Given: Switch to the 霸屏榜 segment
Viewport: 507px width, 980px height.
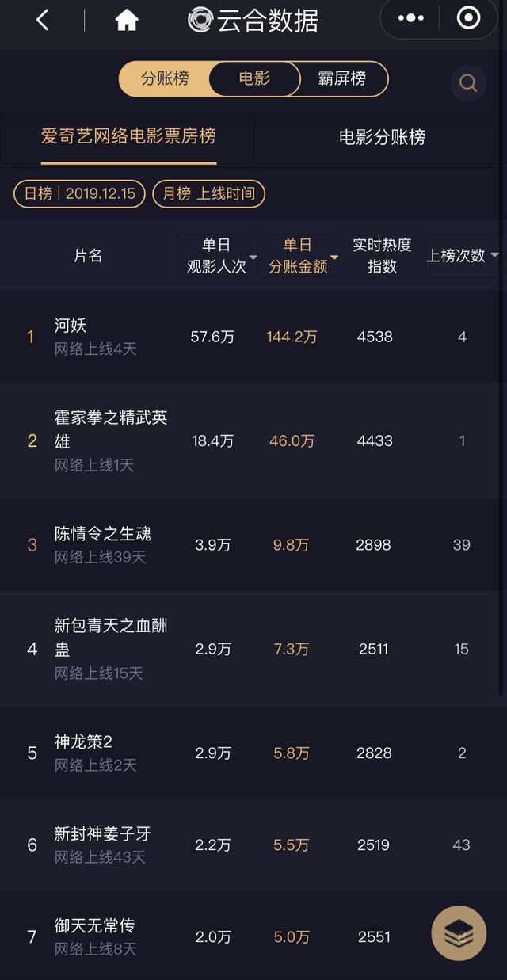Looking at the screenshot, I should (342, 79).
